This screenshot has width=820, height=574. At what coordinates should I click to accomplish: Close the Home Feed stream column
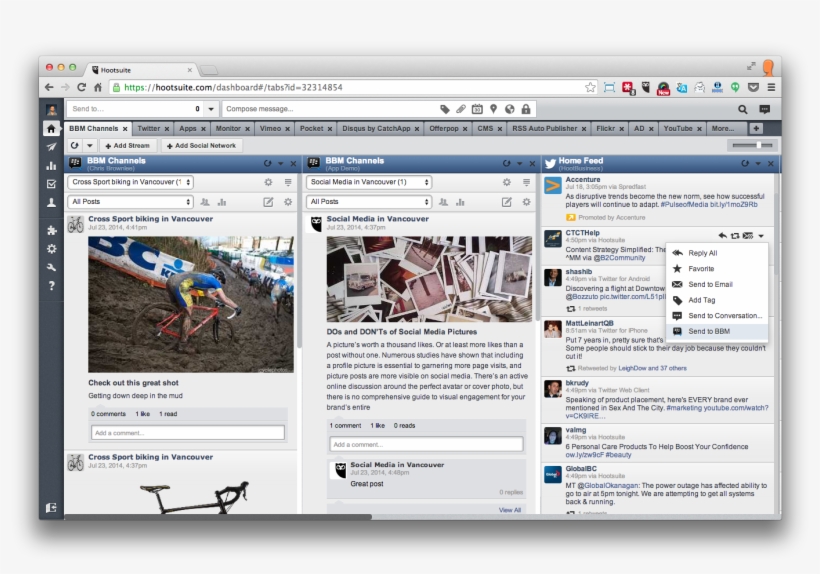click(770, 164)
